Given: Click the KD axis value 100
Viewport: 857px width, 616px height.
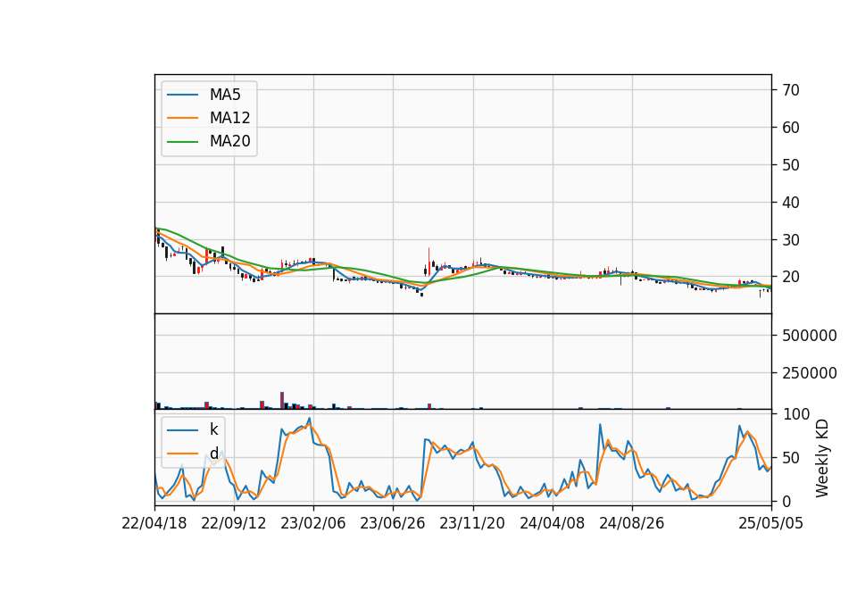Looking at the screenshot, I should (x=795, y=413).
